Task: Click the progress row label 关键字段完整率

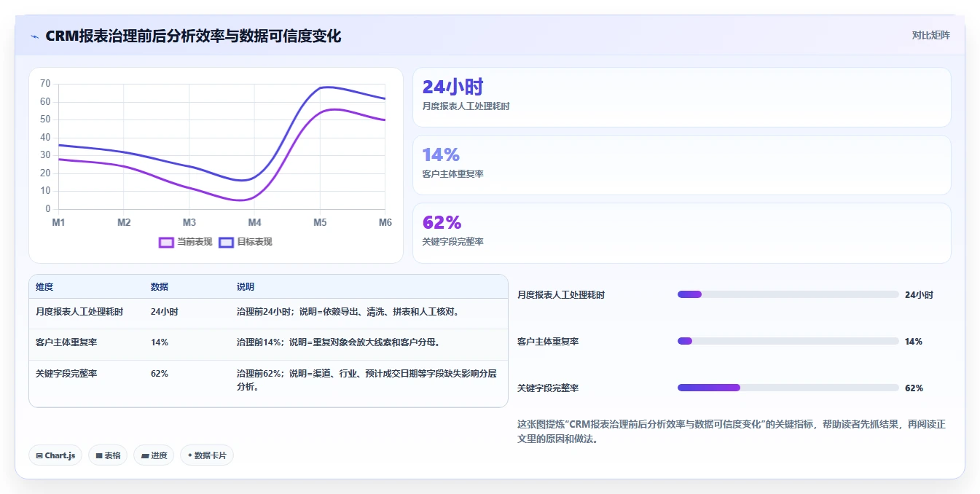Action: 548,388
